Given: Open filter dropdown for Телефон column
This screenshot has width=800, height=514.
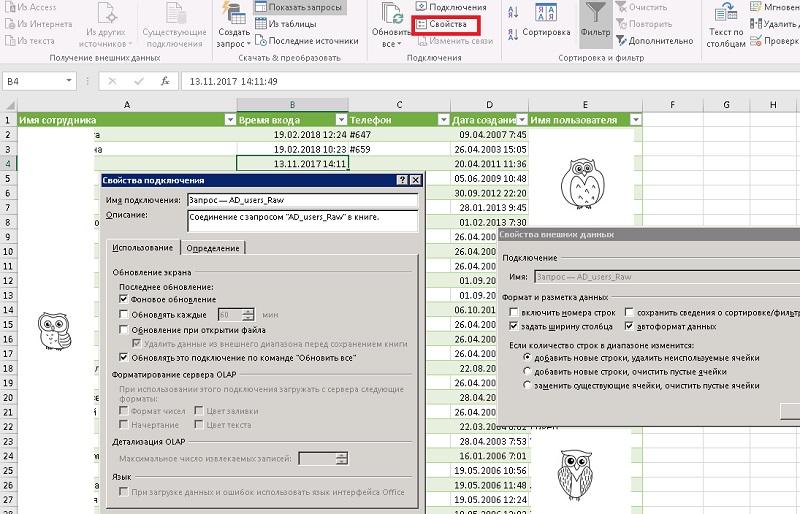Looking at the screenshot, I should (x=443, y=120).
